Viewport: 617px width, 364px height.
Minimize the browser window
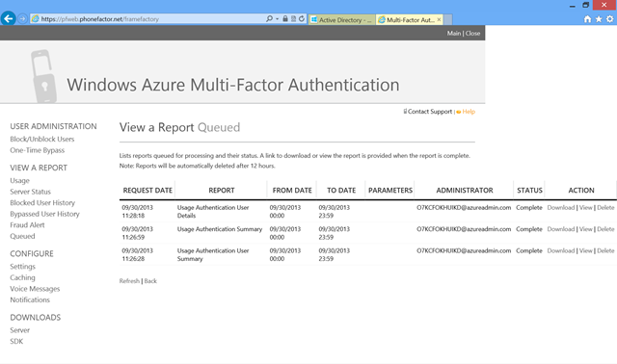pos(572,6)
